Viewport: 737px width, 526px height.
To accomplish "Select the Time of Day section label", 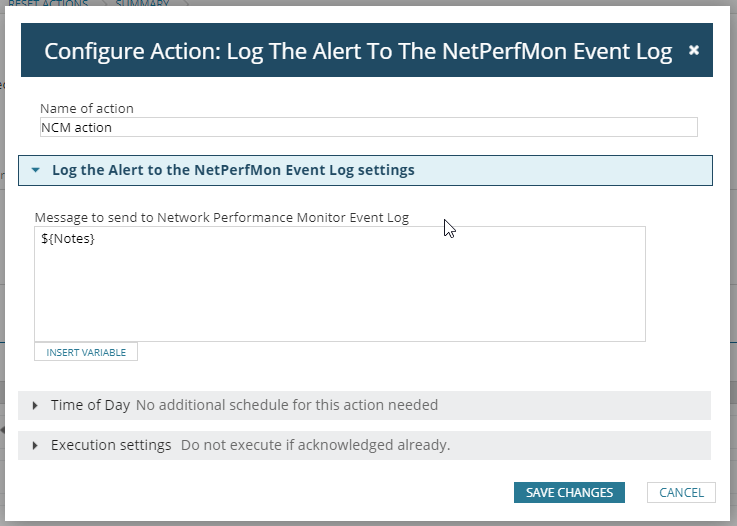I will pos(90,405).
